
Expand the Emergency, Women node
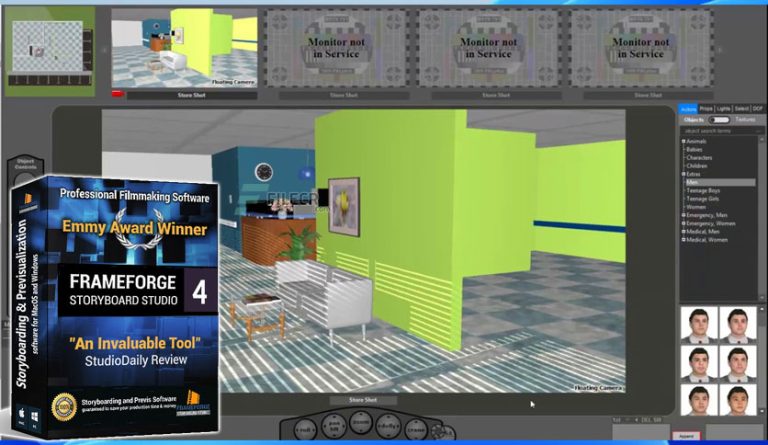click(683, 224)
